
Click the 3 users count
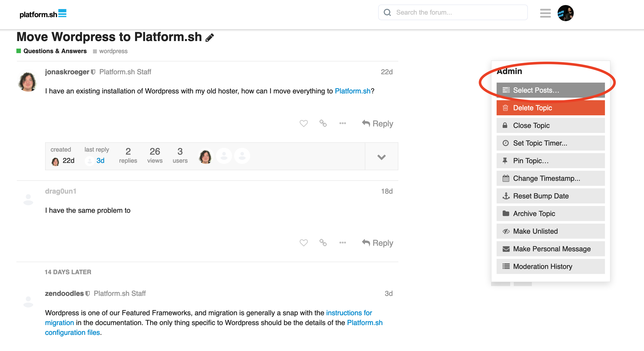[x=180, y=155]
